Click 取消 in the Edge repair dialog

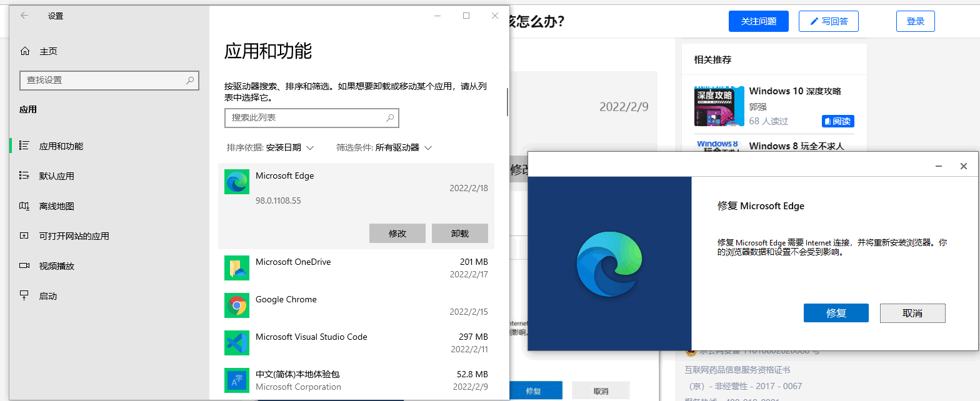(912, 313)
